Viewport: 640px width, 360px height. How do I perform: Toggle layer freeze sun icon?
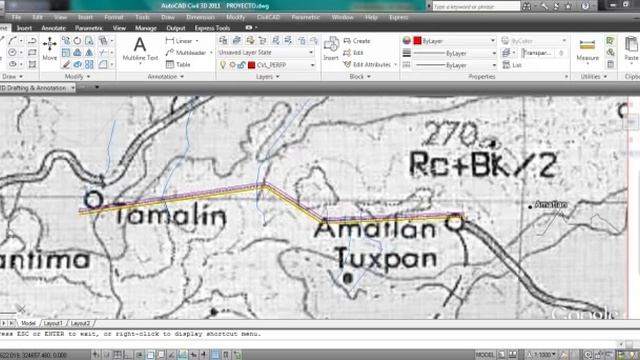(x=232, y=65)
